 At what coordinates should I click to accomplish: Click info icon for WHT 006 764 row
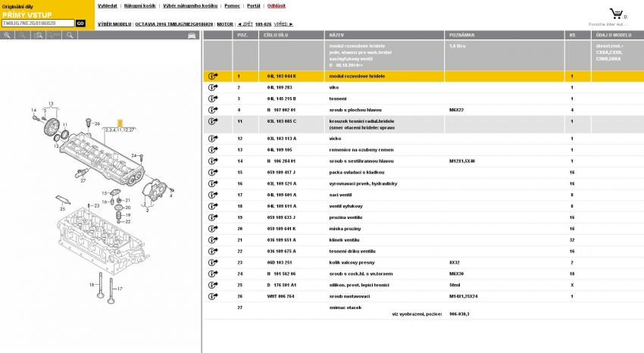tap(212, 296)
